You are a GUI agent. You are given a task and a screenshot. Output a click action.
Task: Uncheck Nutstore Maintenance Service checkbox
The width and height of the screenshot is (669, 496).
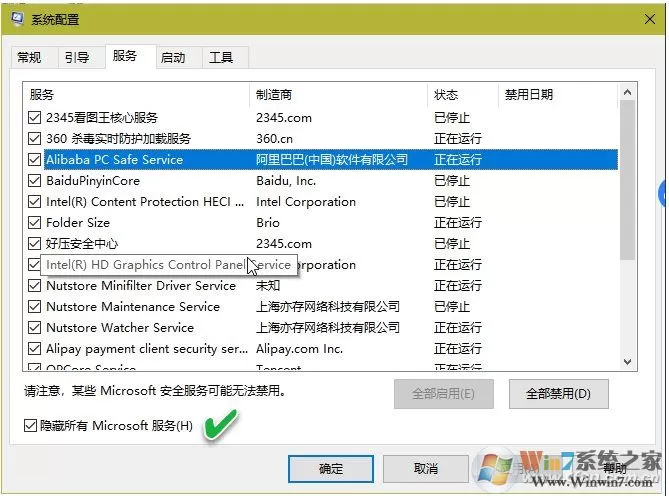34,307
